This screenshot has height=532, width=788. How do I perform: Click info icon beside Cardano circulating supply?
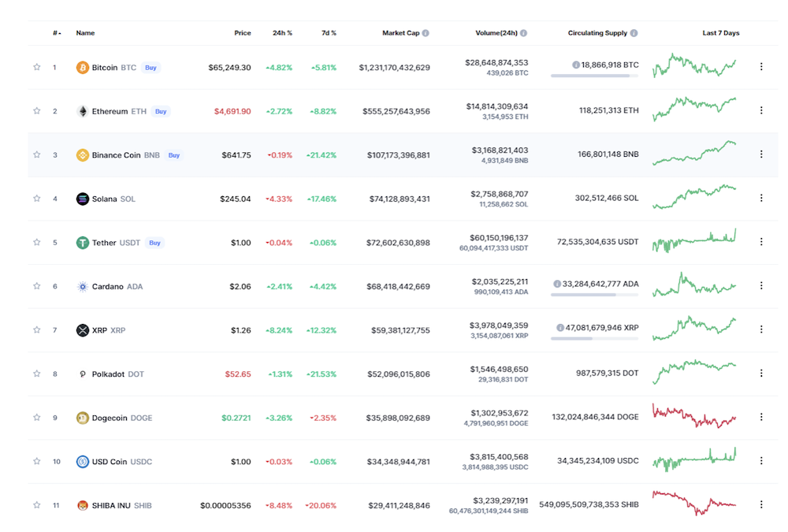[x=557, y=284]
